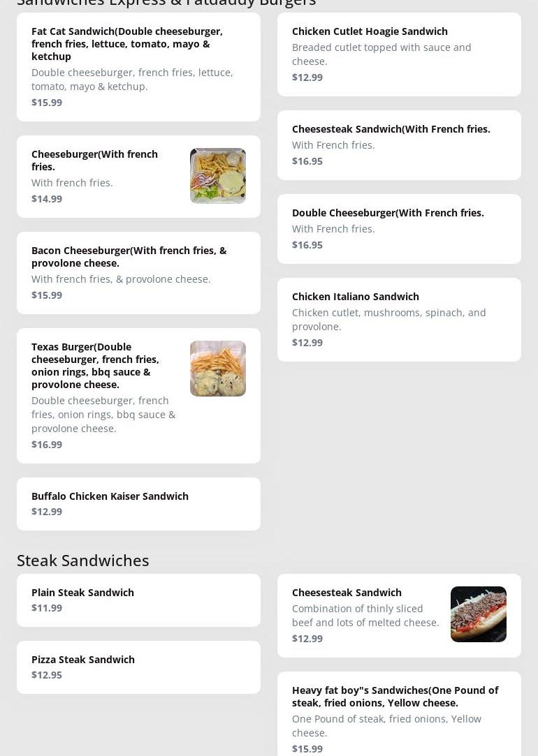The height and width of the screenshot is (756, 538).
Task: Click the Cheeseburger(With french fries. title
Action: pos(94,161)
